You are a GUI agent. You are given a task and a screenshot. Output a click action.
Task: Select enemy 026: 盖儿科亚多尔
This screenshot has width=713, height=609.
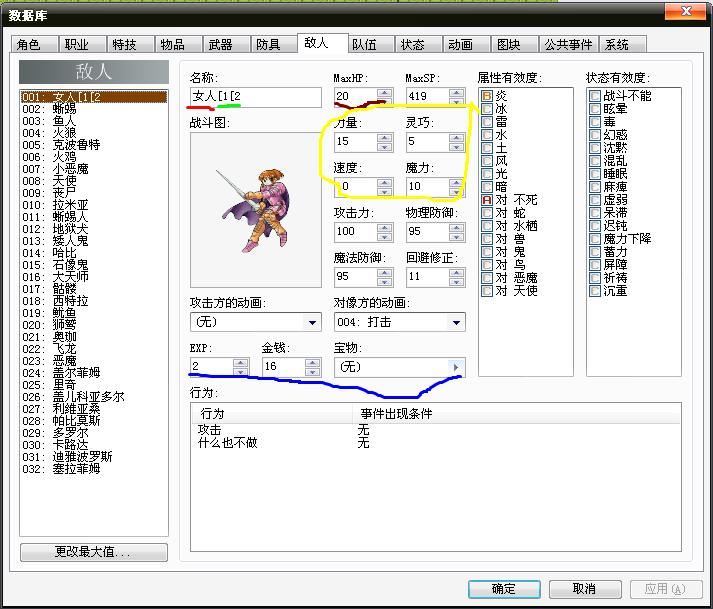(x=94, y=397)
